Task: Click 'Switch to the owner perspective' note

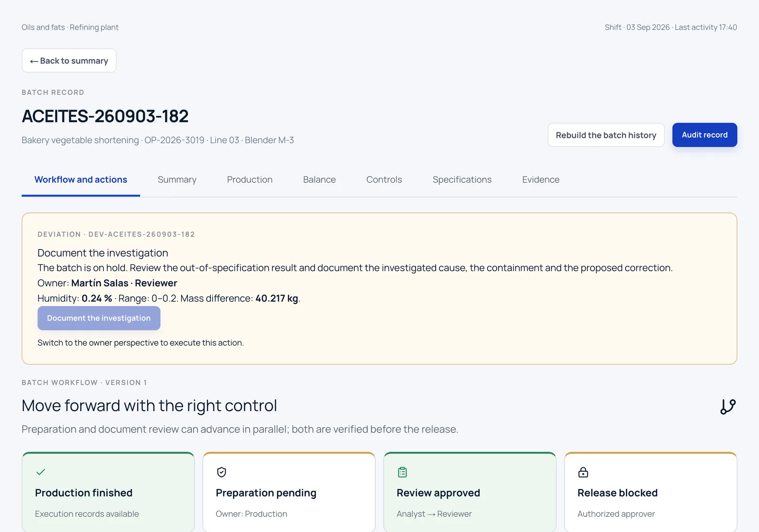Action: (x=140, y=343)
